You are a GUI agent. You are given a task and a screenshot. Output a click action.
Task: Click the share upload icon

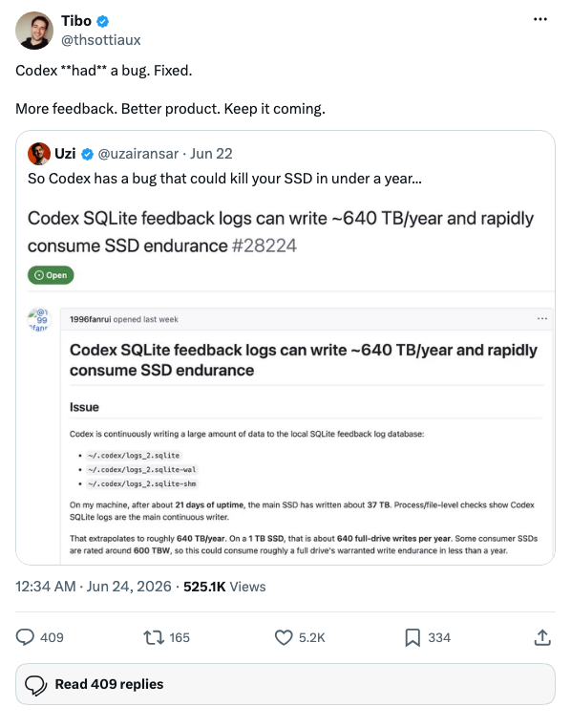coord(542,637)
